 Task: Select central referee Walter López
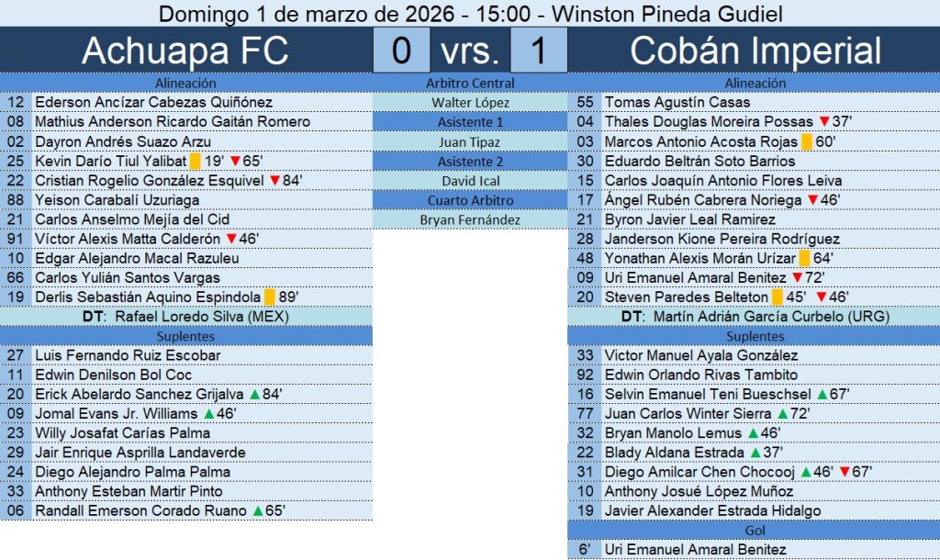coord(470,103)
